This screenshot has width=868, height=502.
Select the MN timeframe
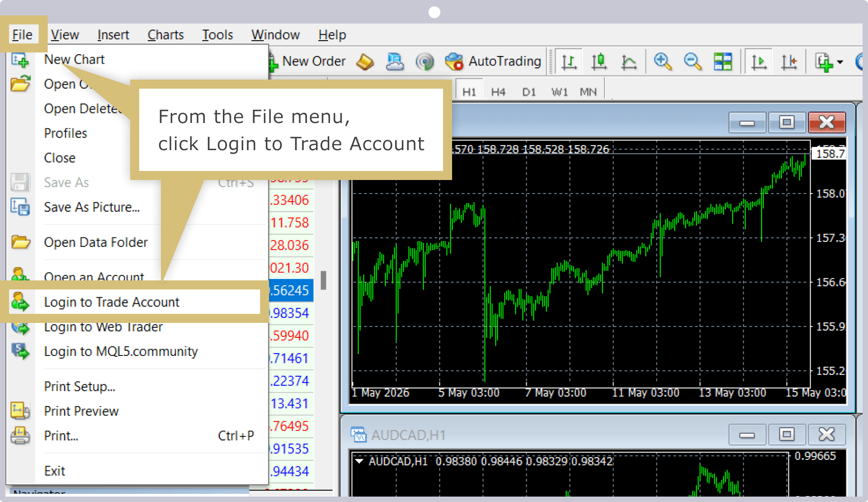(x=588, y=92)
